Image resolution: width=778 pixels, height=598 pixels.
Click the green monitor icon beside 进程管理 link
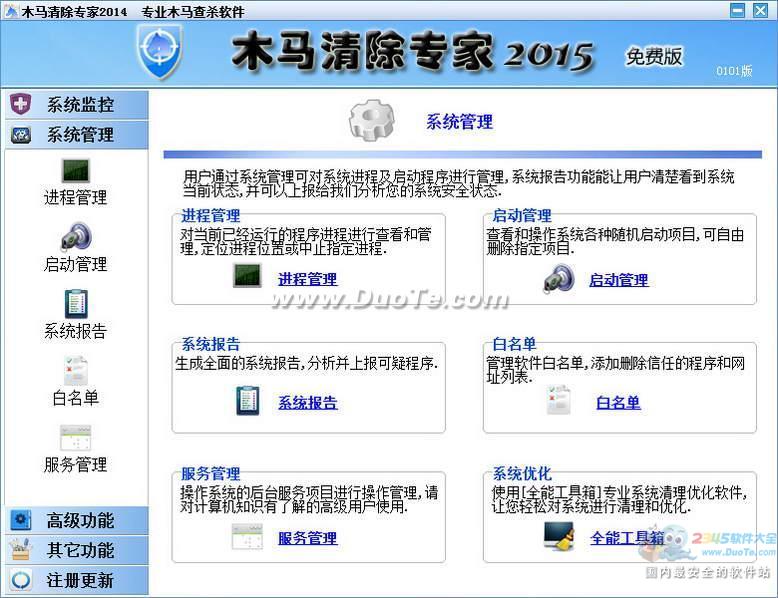248,275
